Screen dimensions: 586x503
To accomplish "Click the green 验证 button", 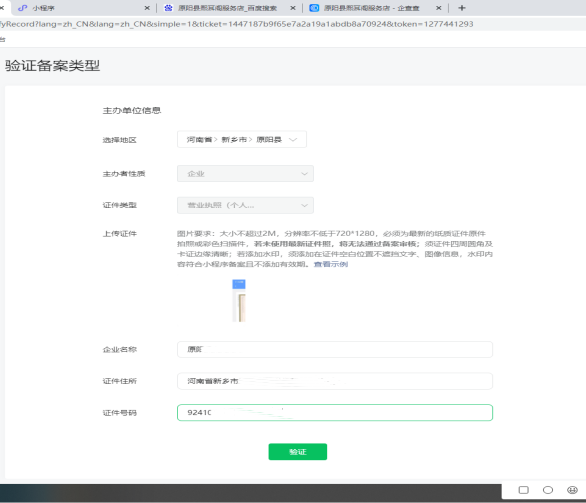I will pyautogui.click(x=298, y=452).
